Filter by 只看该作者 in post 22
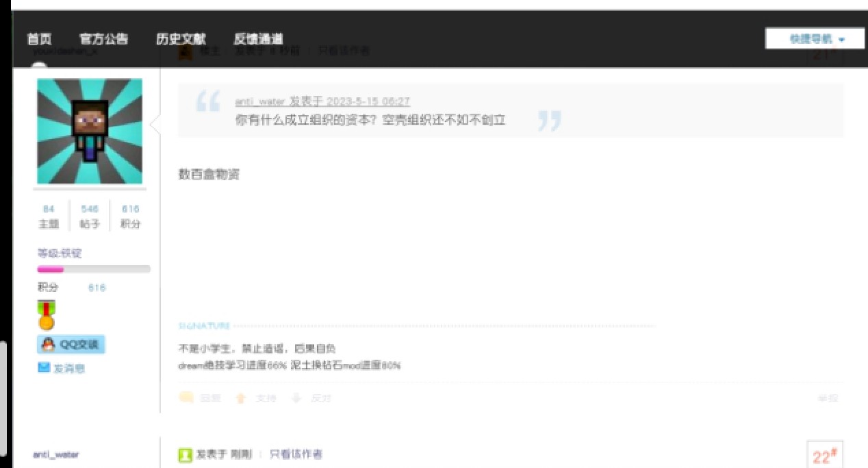The image size is (868, 468). click(x=296, y=454)
